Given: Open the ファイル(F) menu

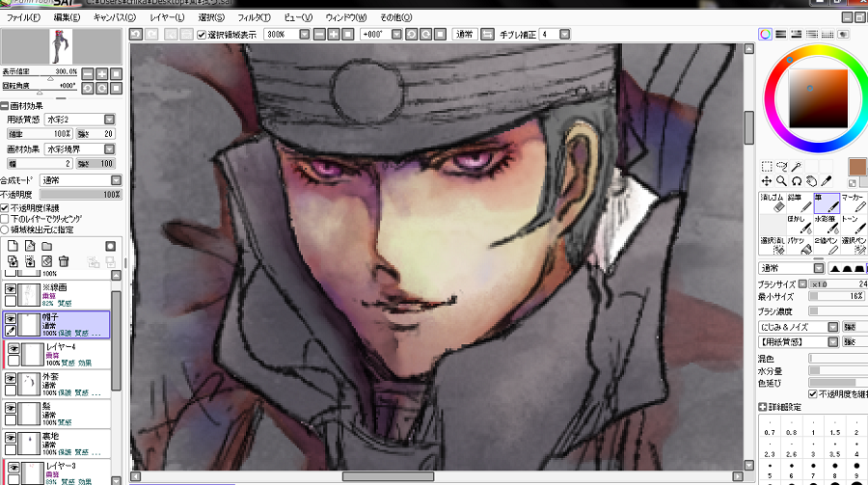Looking at the screenshot, I should pyautogui.click(x=23, y=17).
